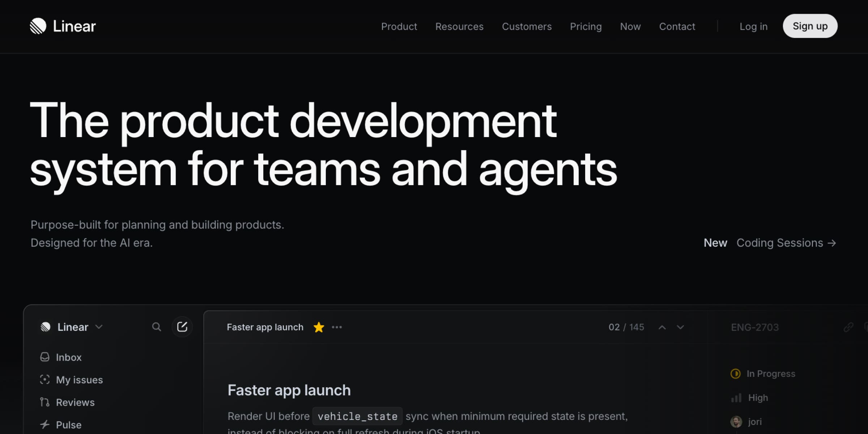This screenshot has height=434, width=868.
Task: Copy issue link with the link icon
Action: point(848,327)
